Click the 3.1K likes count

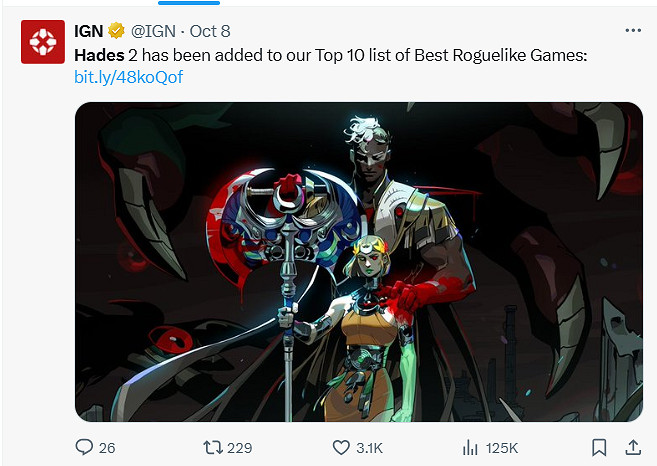tap(370, 448)
